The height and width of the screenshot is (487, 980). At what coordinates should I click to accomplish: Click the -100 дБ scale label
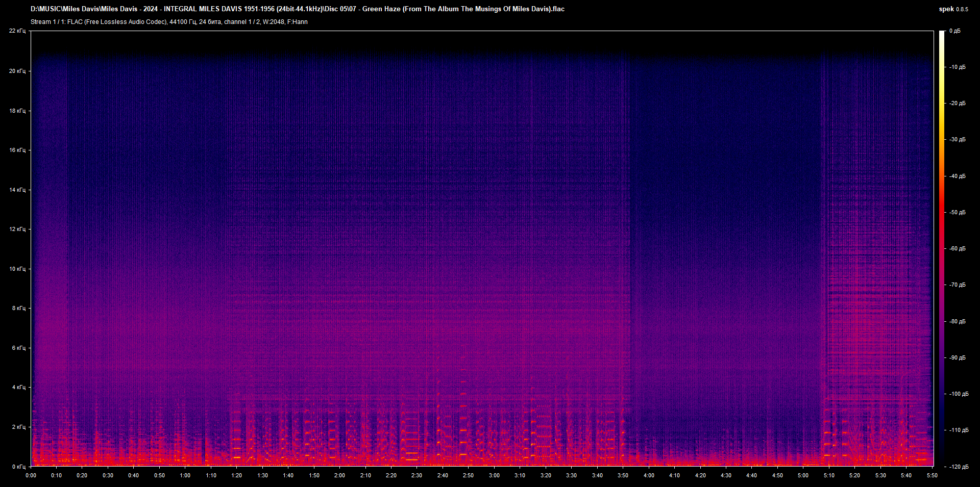pos(959,394)
